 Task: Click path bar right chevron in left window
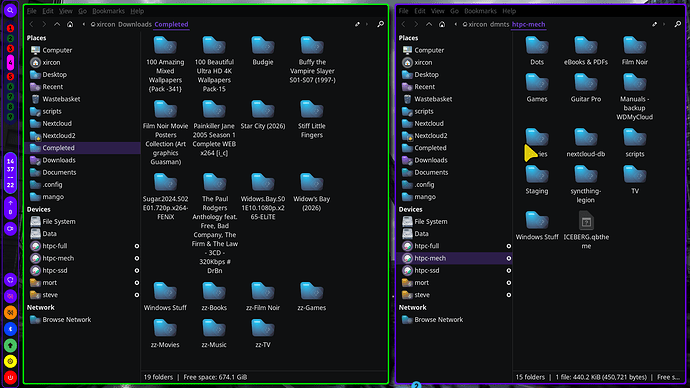pos(367,24)
